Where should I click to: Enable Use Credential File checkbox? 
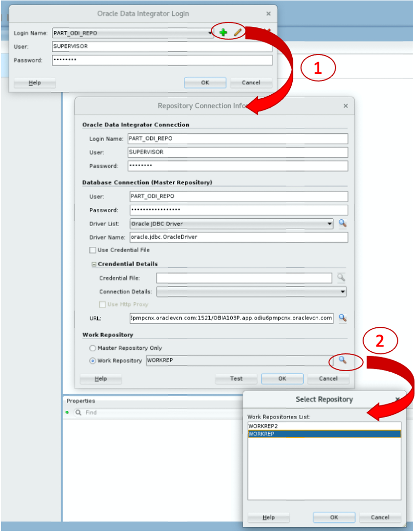pyautogui.click(x=92, y=250)
